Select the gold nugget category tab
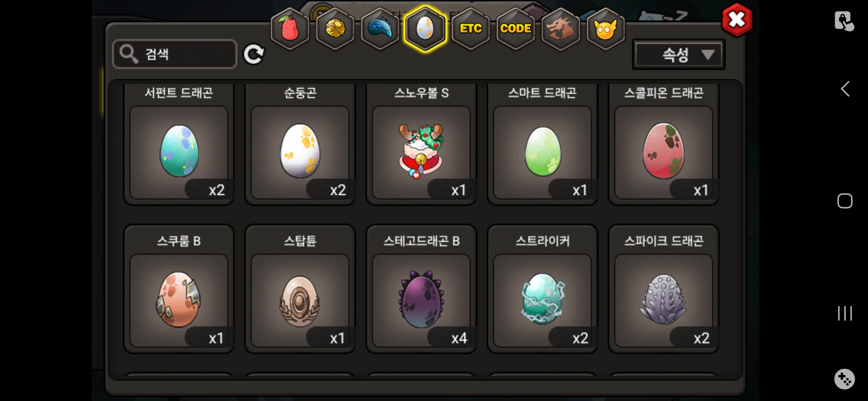 (335, 29)
